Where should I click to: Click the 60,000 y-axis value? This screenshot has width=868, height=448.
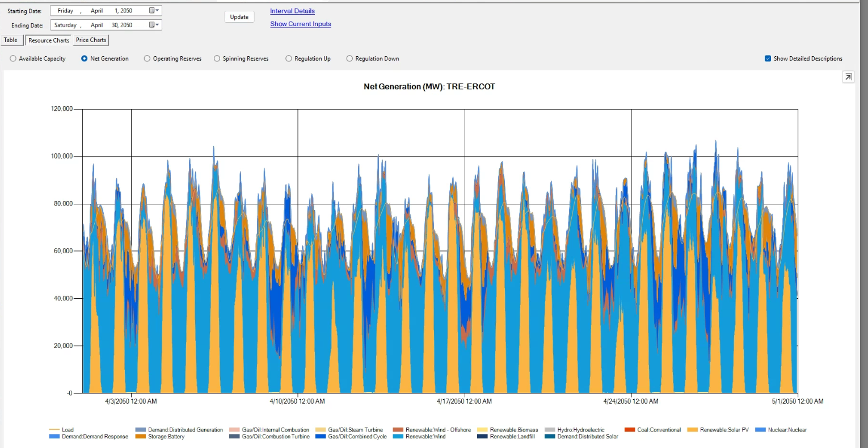coord(64,251)
